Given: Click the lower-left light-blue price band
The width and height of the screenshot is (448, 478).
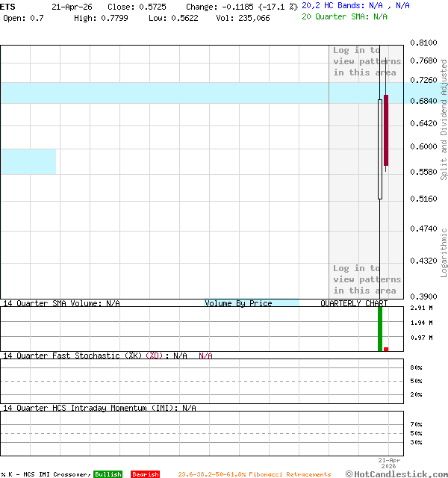Looking at the screenshot, I should point(28,161).
